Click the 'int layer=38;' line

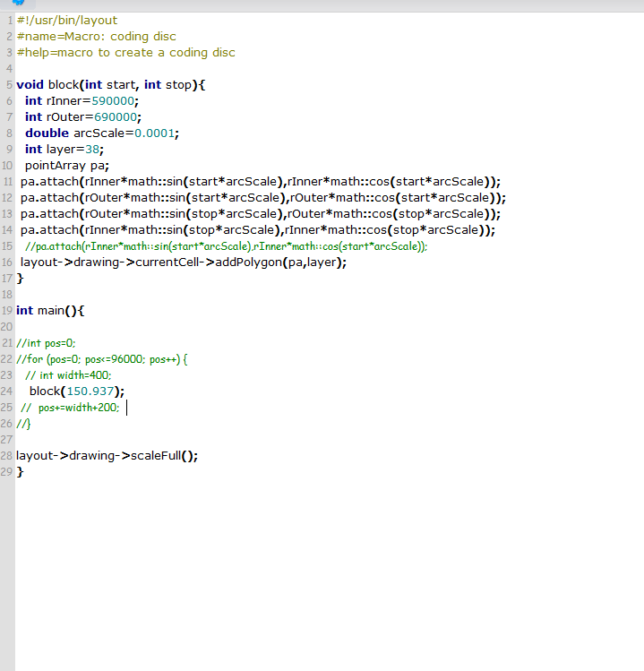click(x=64, y=150)
